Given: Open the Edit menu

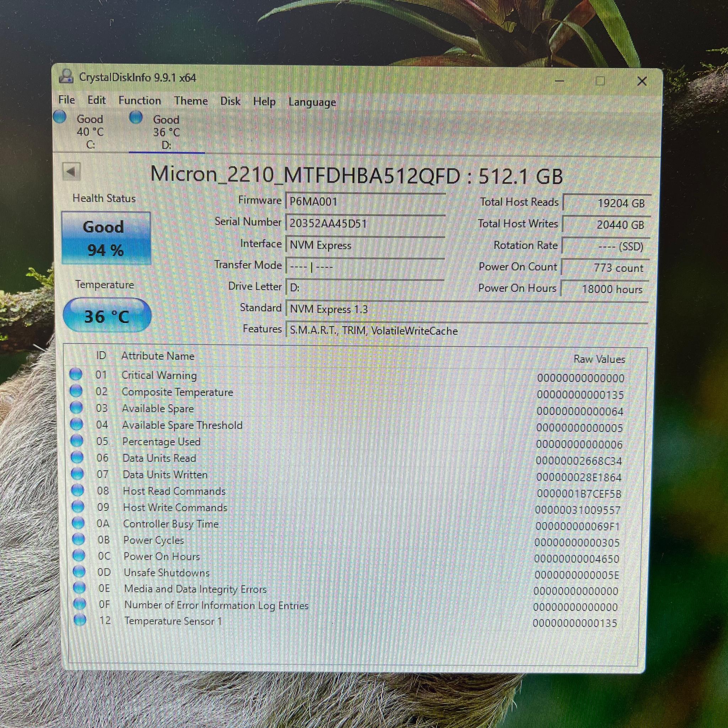Looking at the screenshot, I should click(96, 100).
